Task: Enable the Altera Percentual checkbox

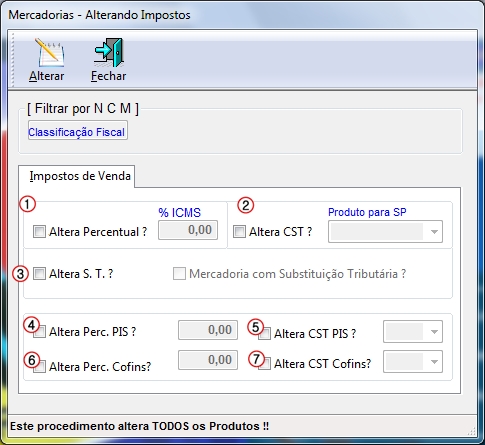Action: point(39,231)
